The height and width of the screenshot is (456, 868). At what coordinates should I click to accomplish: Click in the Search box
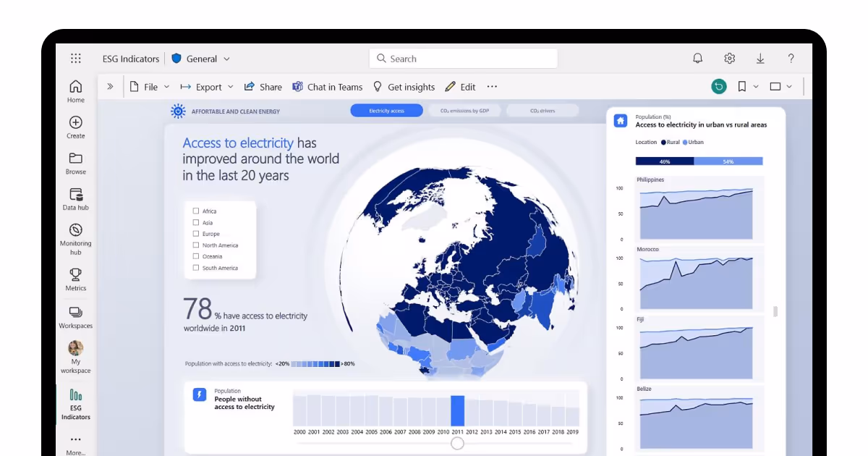[x=464, y=59]
